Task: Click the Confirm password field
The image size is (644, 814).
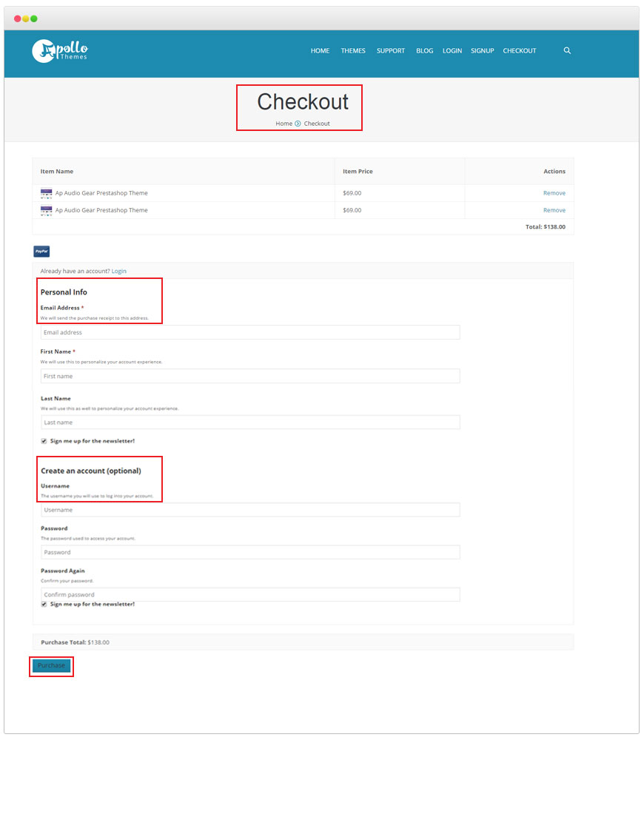Action: pos(250,594)
